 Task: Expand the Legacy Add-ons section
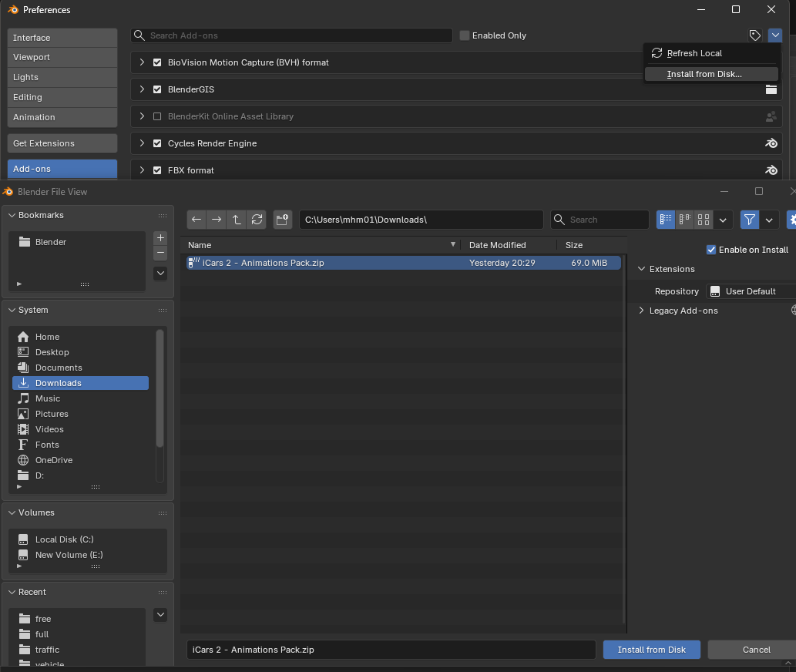(642, 311)
